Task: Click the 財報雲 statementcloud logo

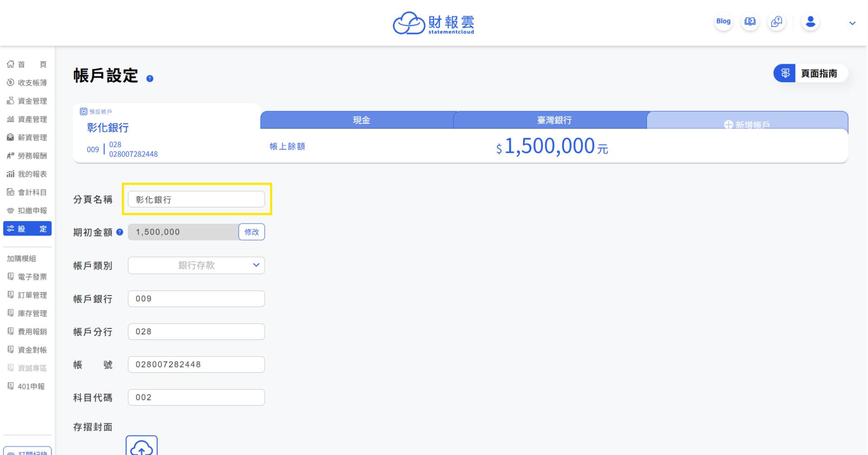Action: click(434, 23)
